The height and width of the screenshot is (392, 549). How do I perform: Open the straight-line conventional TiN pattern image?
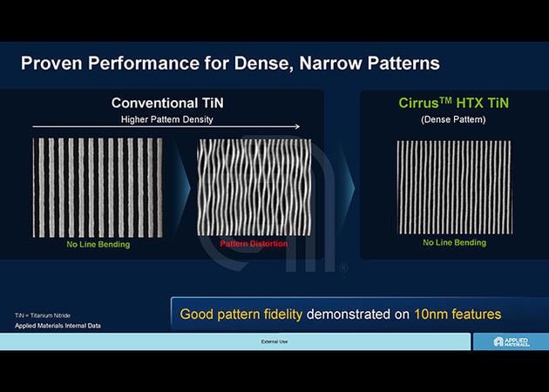pos(98,187)
